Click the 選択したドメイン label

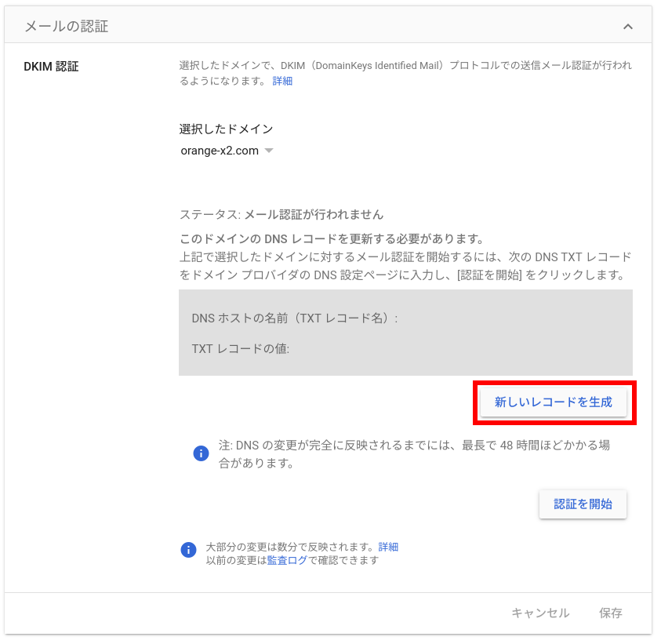click(x=227, y=129)
